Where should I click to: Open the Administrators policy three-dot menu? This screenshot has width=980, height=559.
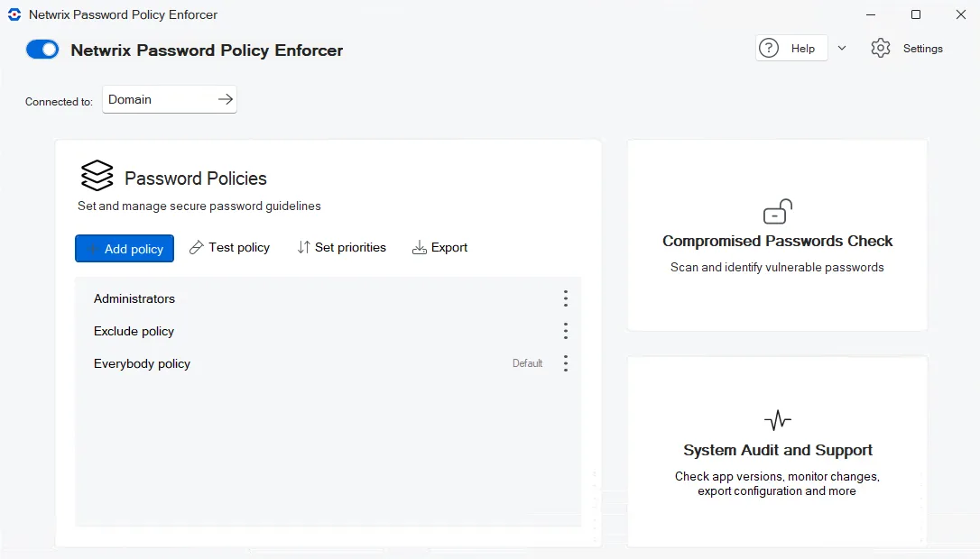click(566, 298)
